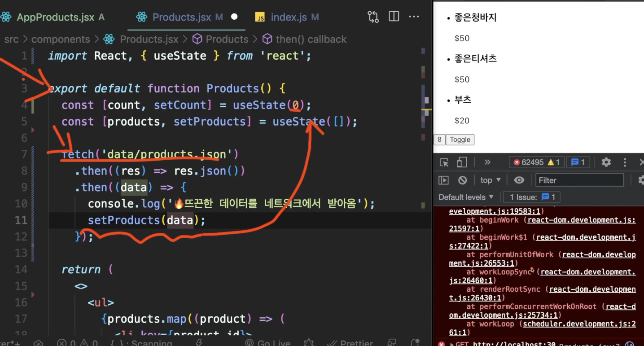Click the '부츠' list item text
This screenshot has width=644, height=346.
(463, 100)
